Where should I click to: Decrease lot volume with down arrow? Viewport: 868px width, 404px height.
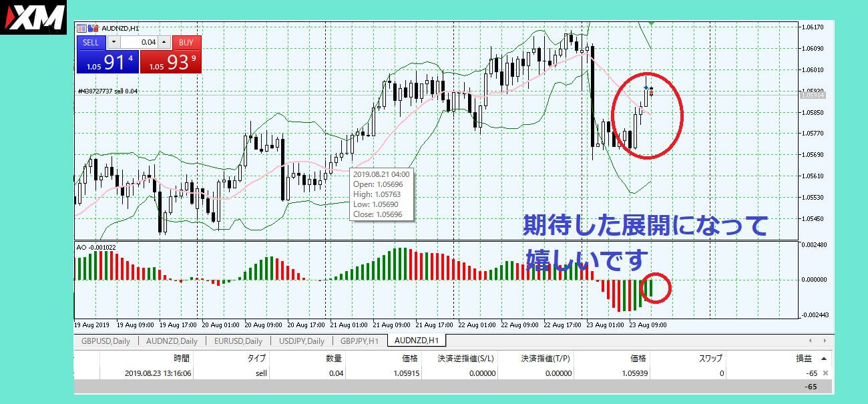113,42
